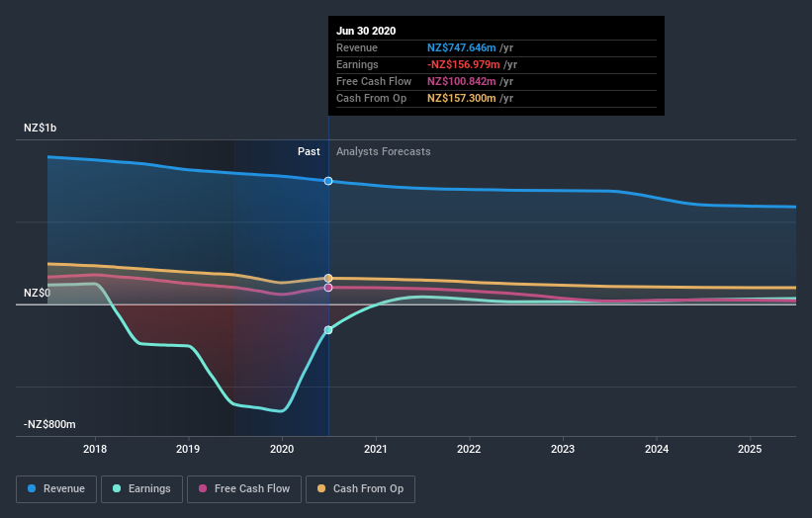Toggle the Cash From Op legend button
812x518 pixels.
coord(360,489)
